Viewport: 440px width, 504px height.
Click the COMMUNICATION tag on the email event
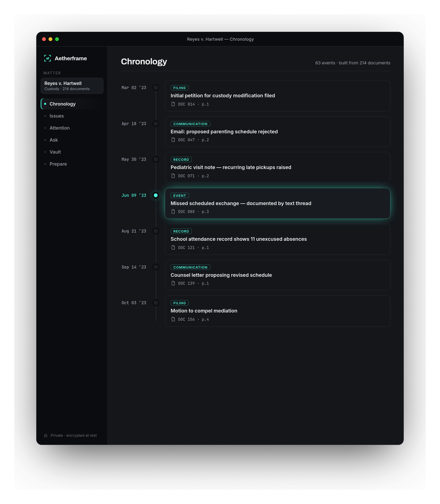(x=190, y=124)
